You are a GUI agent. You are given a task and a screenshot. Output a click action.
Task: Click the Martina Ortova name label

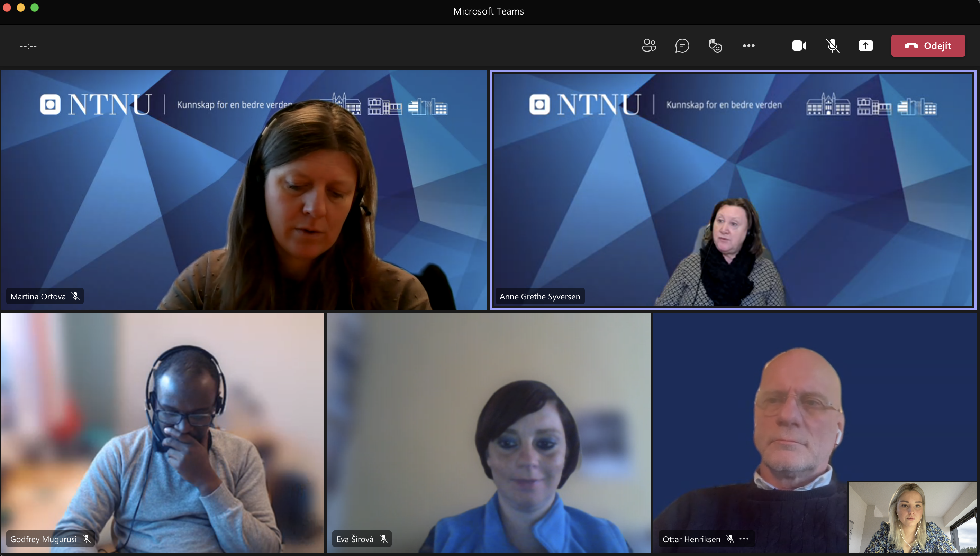tap(38, 296)
